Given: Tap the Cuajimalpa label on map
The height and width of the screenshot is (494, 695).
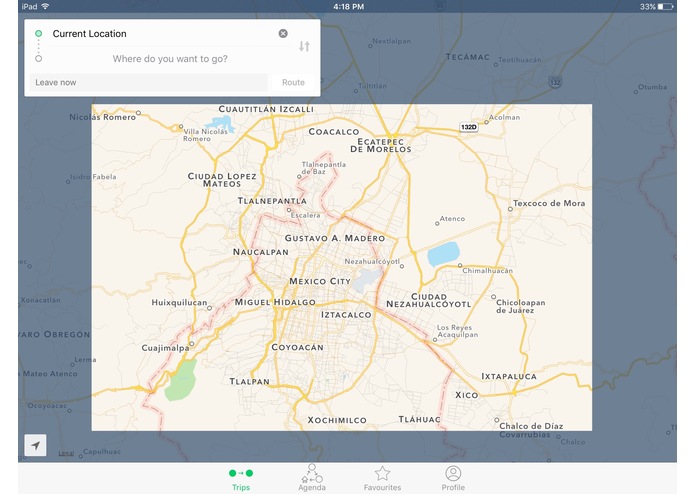Looking at the screenshot, I should (165, 348).
